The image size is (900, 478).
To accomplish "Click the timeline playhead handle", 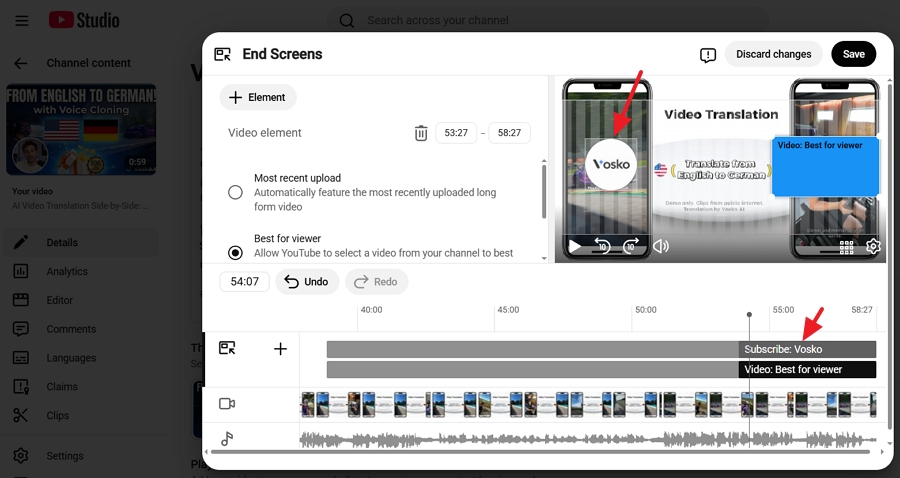I will click(749, 314).
